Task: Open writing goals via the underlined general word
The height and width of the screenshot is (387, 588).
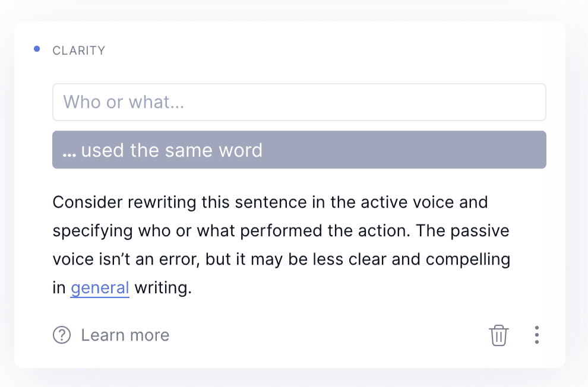Action: [x=100, y=288]
